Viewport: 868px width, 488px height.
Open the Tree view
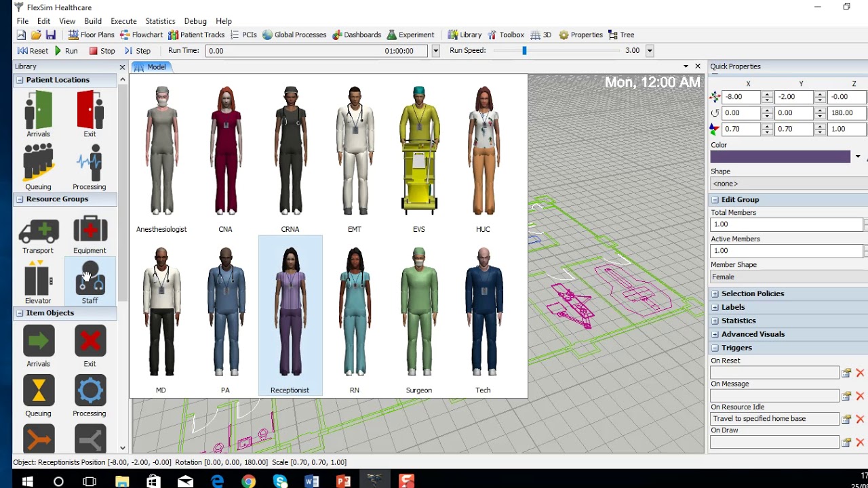pos(621,35)
